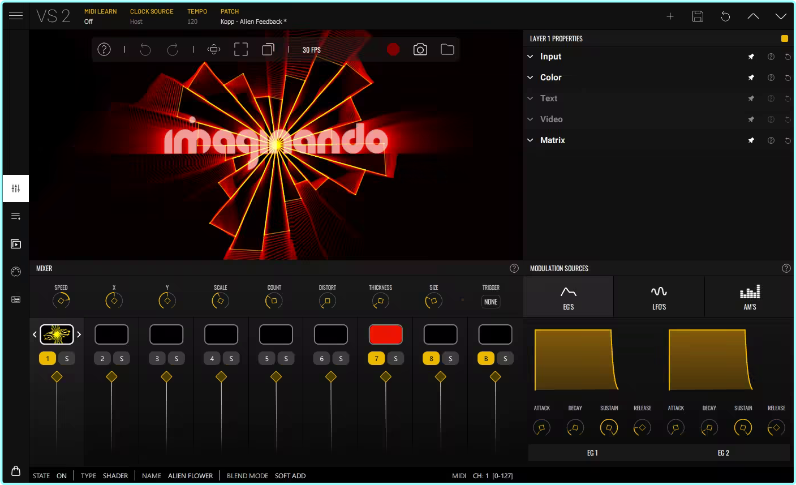Click the layer 4 fader handle
This screenshot has width=796, height=485.
[x=221, y=377]
